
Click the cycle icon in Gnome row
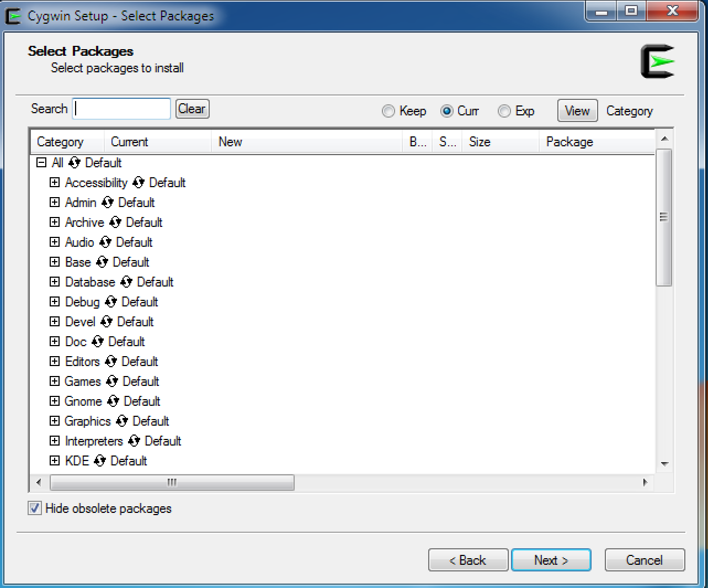(x=113, y=401)
